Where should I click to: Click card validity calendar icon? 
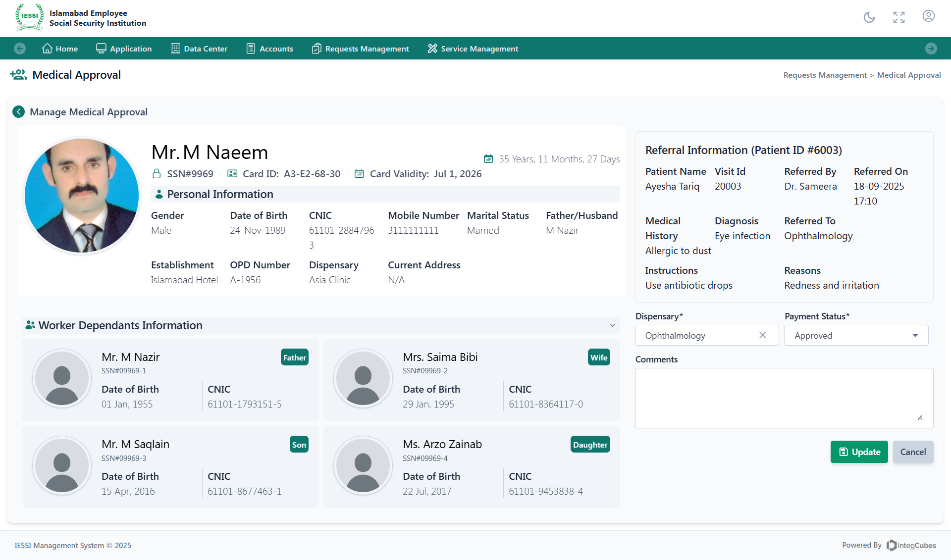point(360,174)
